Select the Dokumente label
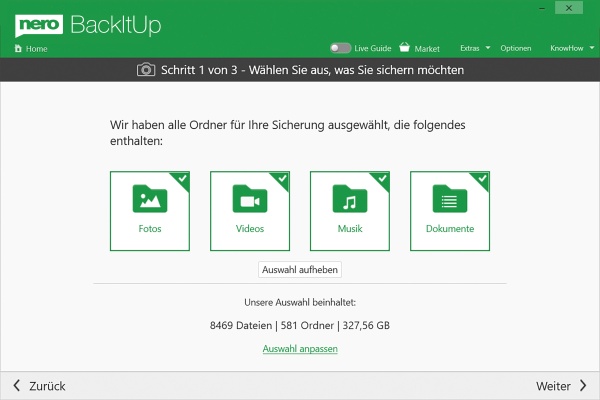This screenshot has height=400, width=600. [450, 229]
